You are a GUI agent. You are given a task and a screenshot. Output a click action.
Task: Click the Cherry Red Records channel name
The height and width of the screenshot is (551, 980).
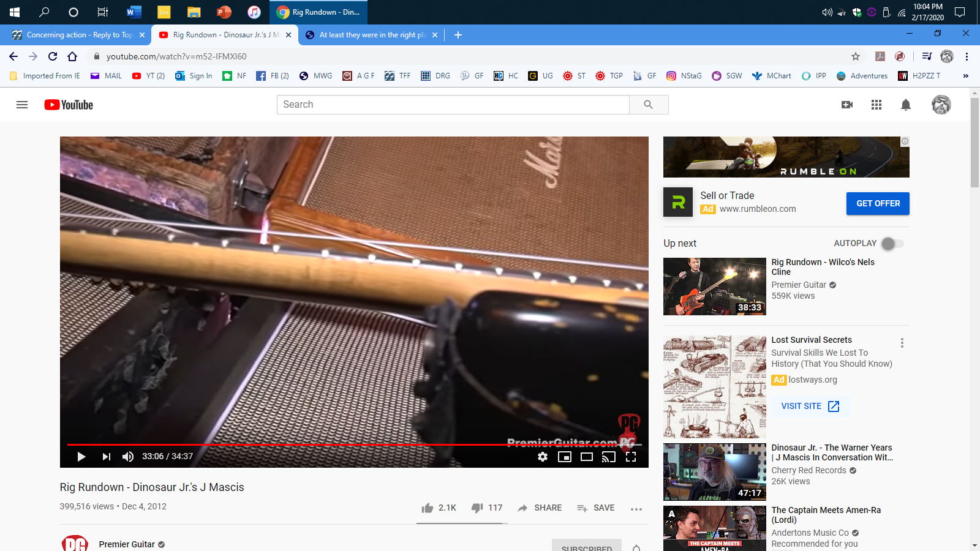[809, 470]
